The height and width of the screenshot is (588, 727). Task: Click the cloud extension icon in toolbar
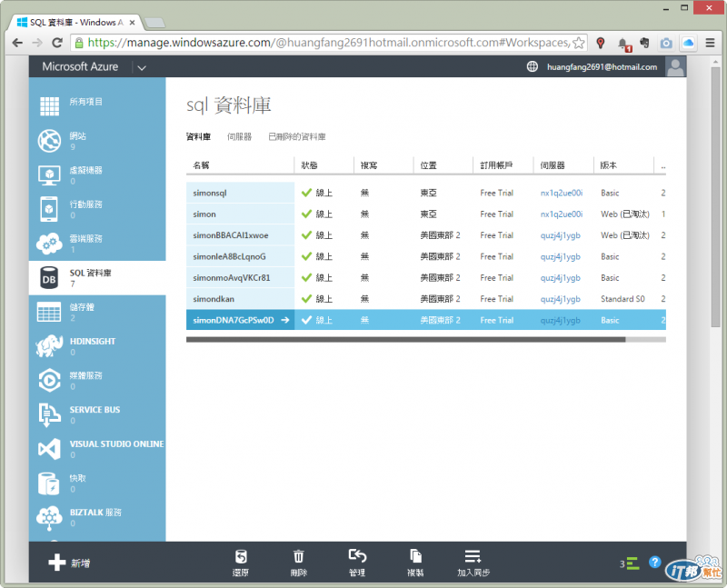point(689,43)
